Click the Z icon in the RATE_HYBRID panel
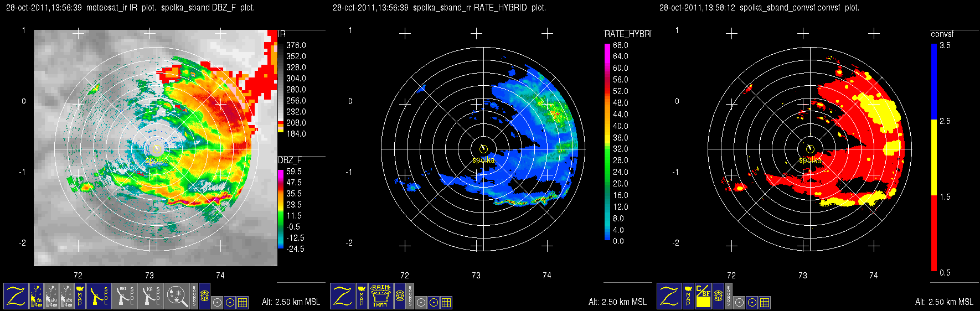 [x=343, y=296]
